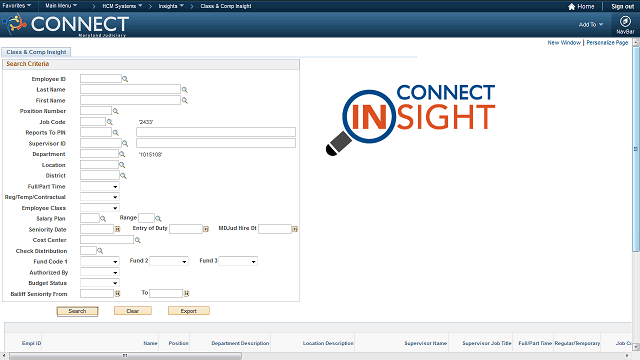
Task: Click the Search button
Action: (x=77, y=311)
